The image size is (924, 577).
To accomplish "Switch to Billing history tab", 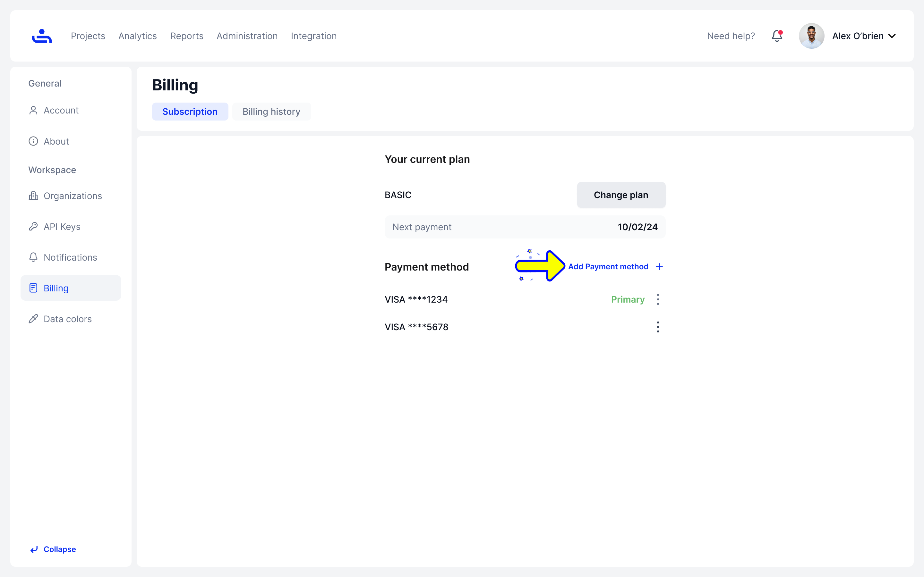I will [271, 112].
